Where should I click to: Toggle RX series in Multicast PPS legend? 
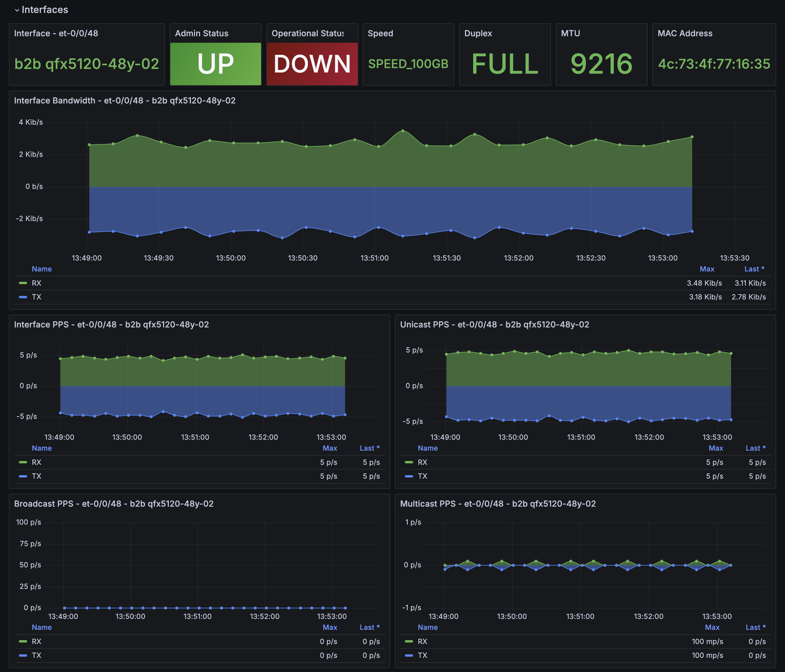click(x=423, y=642)
